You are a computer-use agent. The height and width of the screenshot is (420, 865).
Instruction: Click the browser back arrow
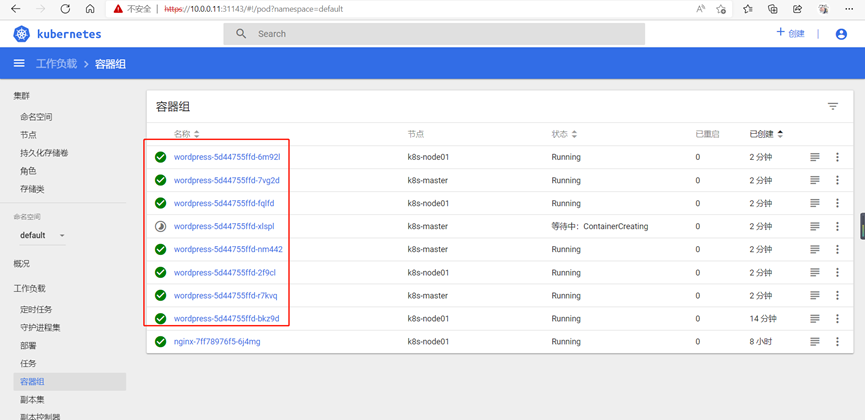pyautogui.click(x=15, y=9)
